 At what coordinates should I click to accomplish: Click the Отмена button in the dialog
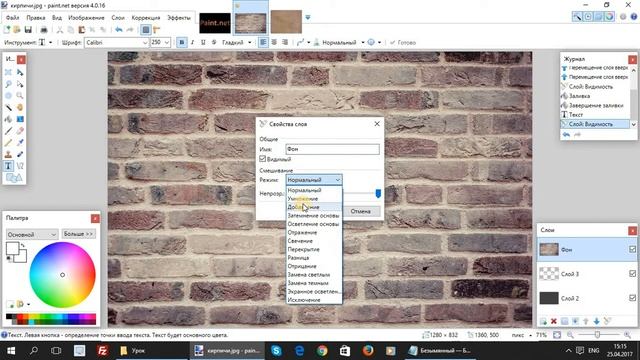click(360, 211)
